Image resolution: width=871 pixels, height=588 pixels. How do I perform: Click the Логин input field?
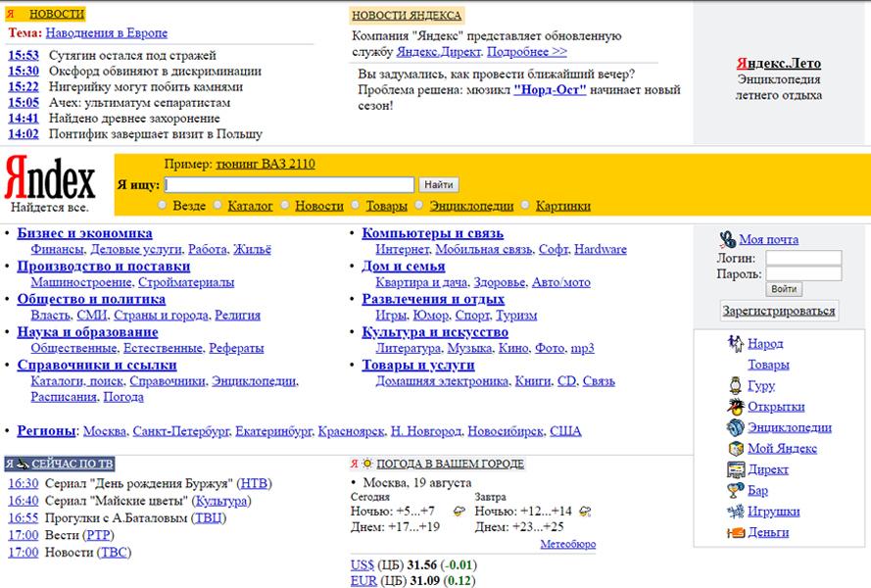(802, 259)
